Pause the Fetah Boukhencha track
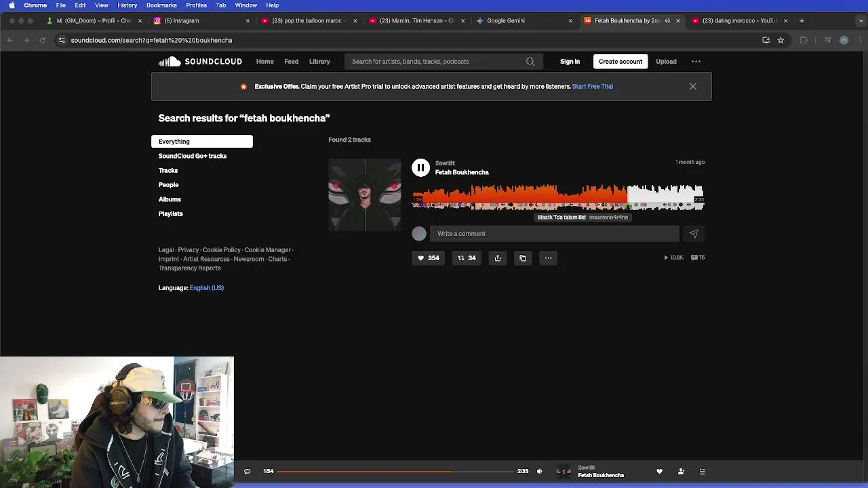The image size is (868, 488). pyautogui.click(x=420, y=167)
